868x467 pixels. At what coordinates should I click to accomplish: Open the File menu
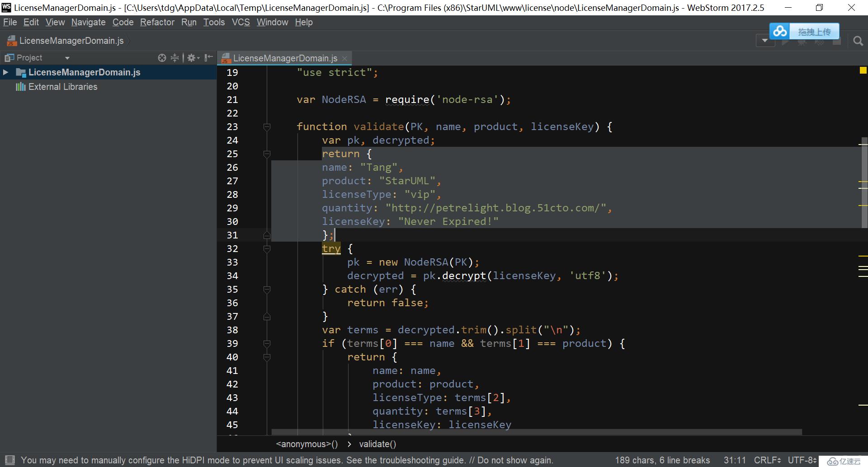pos(10,22)
